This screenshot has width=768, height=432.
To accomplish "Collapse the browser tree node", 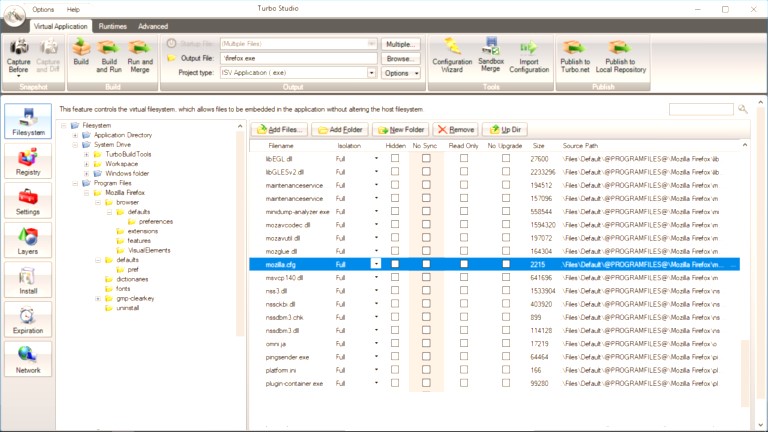I will [97, 202].
